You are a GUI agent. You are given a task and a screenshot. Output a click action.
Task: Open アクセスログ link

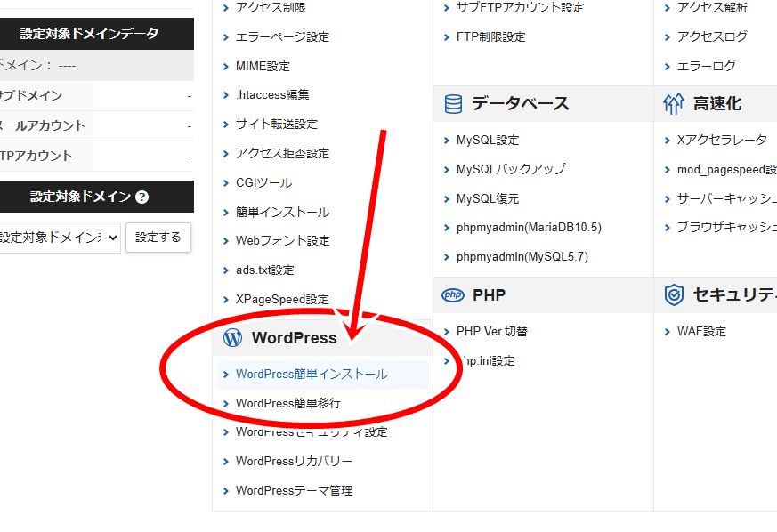(712, 36)
